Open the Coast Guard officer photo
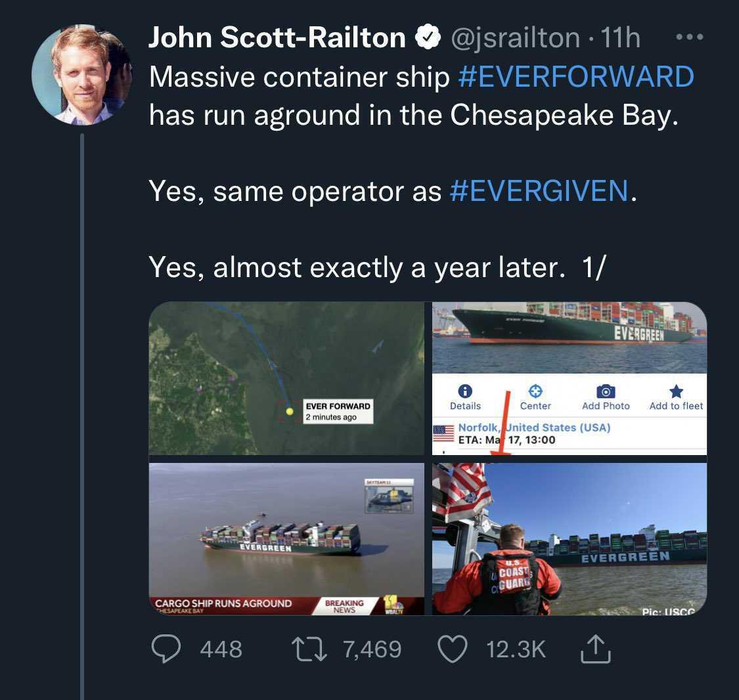This screenshot has height=700, width=739. pos(570,538)
